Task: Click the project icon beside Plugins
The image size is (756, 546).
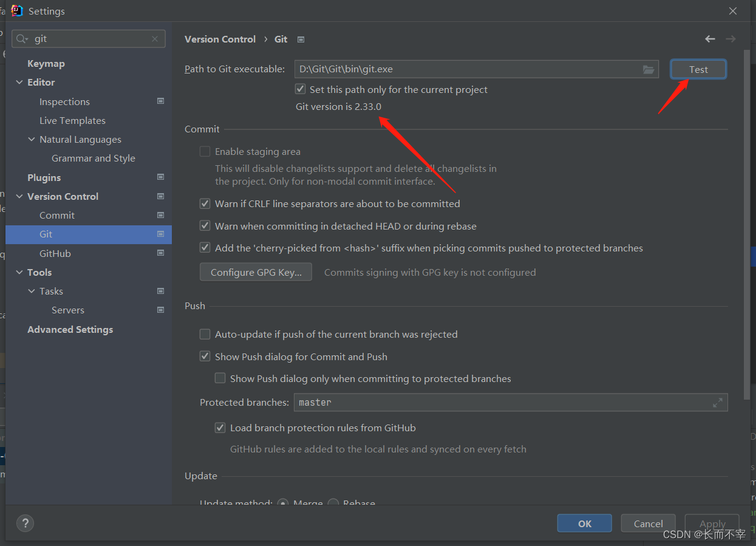Action: coord(160,177)
